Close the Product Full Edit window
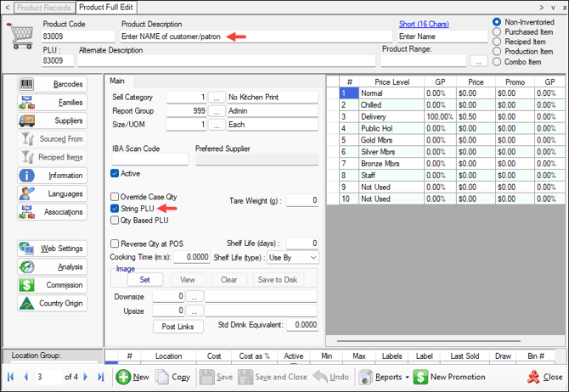The height and width of the screenshot is (392, 569). (544, 377)
